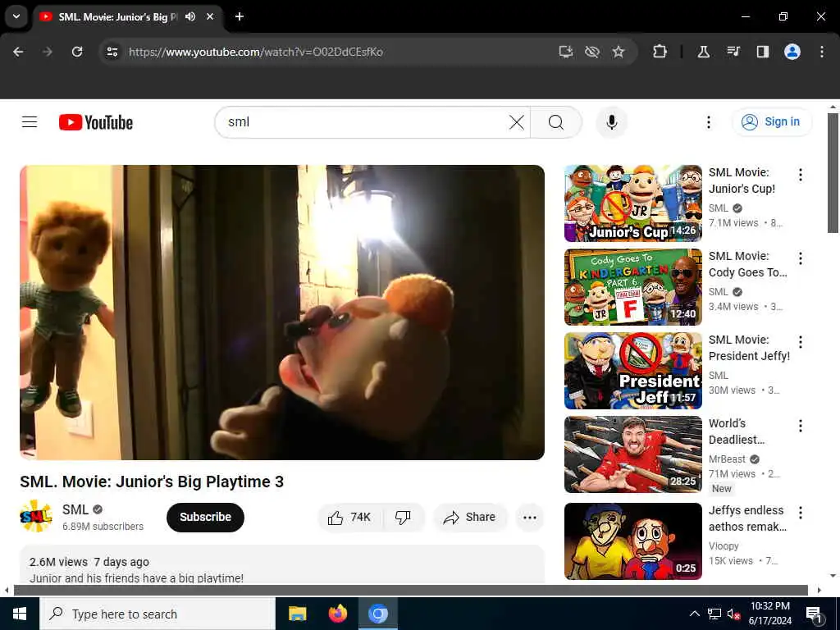The image size is (840, 630).
Task: Open SML Movie: Junior's Cup! title
Action: coord(742,180)
